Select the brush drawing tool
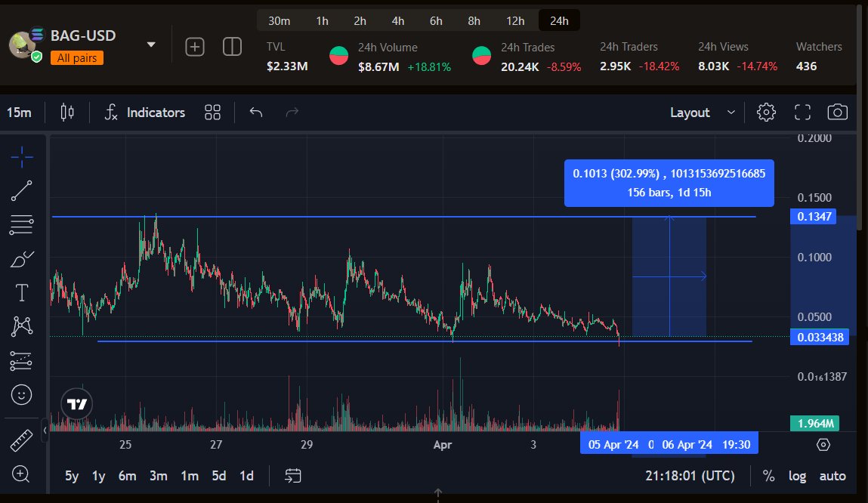The width and height of the screenshot is (868, 503). point(22,259)
